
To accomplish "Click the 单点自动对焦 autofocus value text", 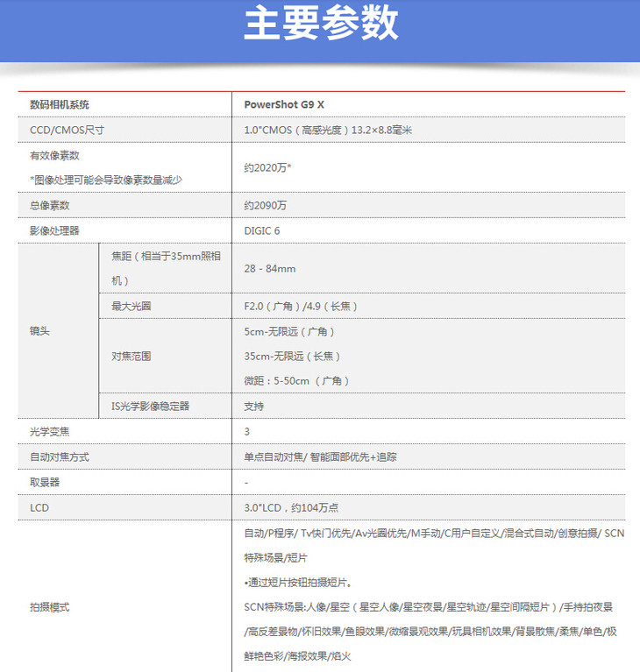I will 274,457.
